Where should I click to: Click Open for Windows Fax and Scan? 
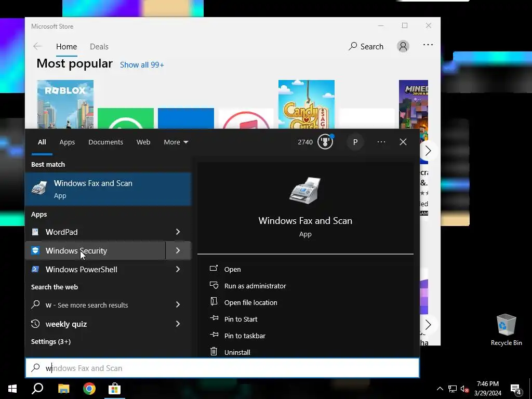(x=232, y=270)
